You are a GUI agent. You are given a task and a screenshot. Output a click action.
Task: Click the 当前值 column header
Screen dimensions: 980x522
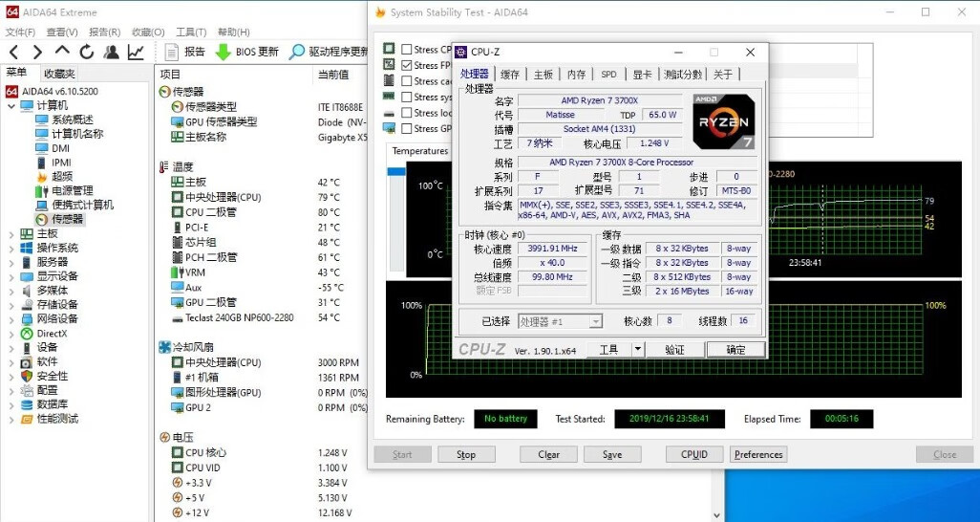click(x=333, y=75)
